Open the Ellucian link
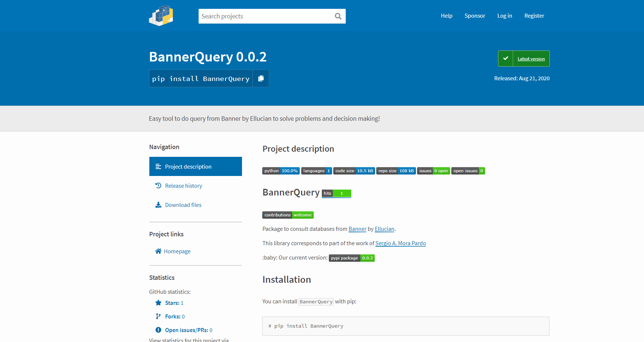Image resolution: width=644 pixels, height=342 pixels. [384, 229]
